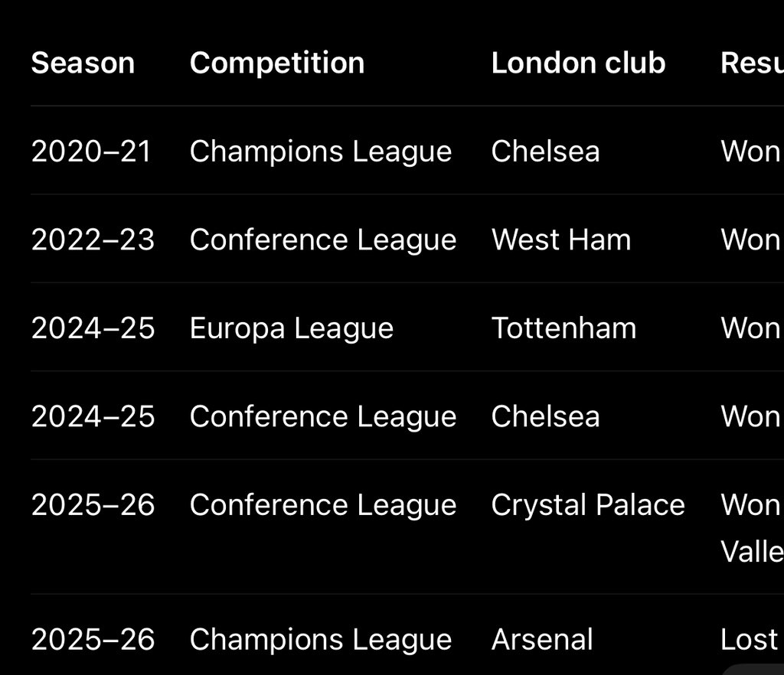Click the Season column header

click(83, 63)
